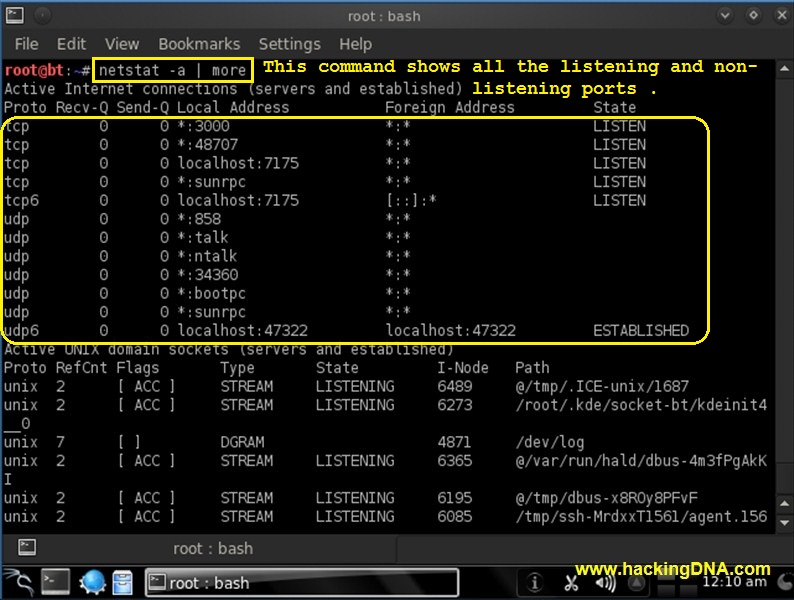
Task: Click the '@/tmp/dbus-x8ROy8PFvF' path
Action: [x=607, y=498]
